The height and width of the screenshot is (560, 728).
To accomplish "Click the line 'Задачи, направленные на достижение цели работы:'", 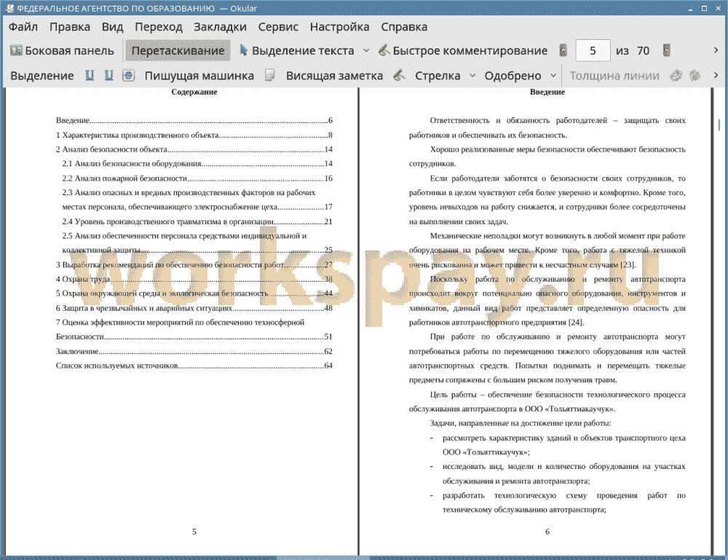I will coord(521,423).
